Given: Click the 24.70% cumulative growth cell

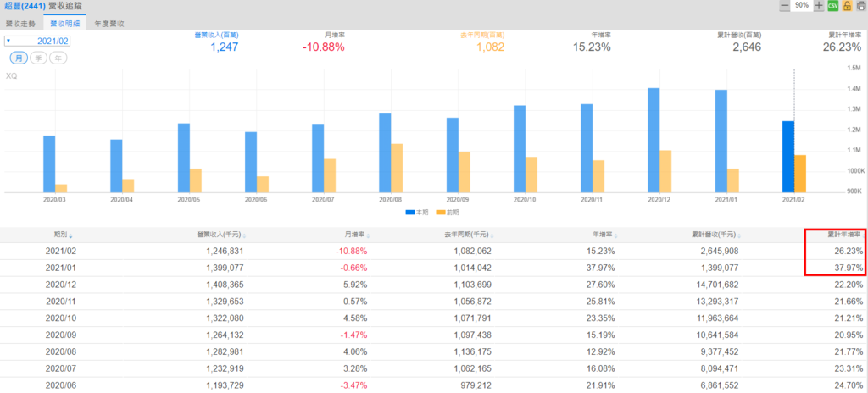Looking at the screenshot, I should click(x=849, y=386).
